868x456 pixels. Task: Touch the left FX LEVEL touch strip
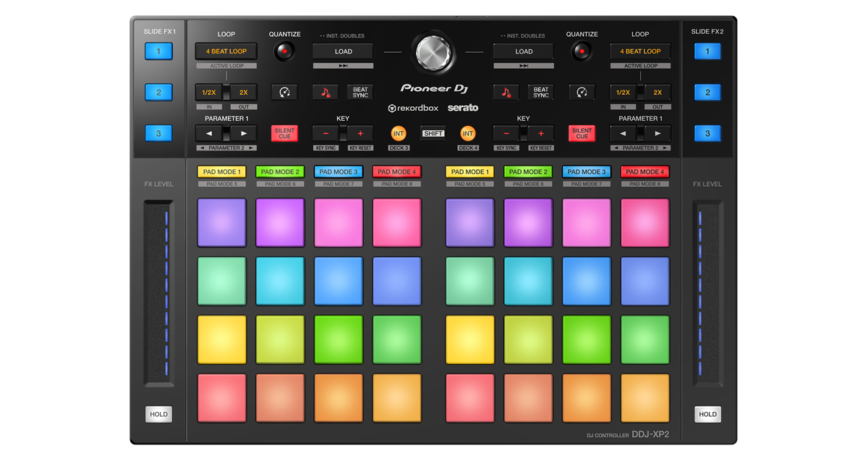(x=159, y=293)
